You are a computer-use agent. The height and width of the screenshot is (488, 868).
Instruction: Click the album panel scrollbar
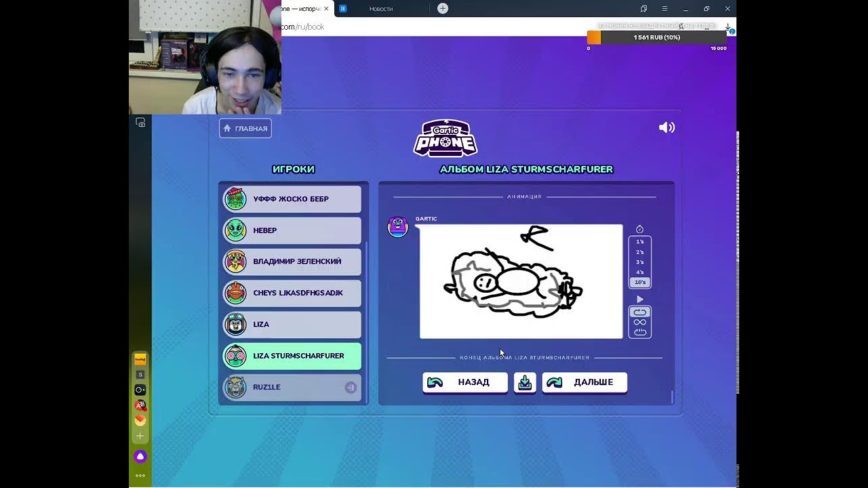tap(672, 396)
